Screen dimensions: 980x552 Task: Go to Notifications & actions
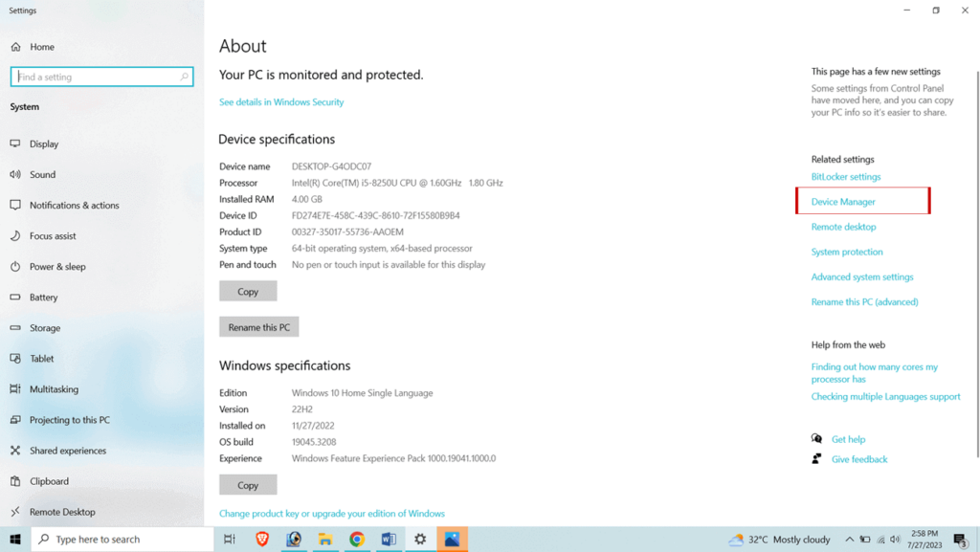(74, 206)
